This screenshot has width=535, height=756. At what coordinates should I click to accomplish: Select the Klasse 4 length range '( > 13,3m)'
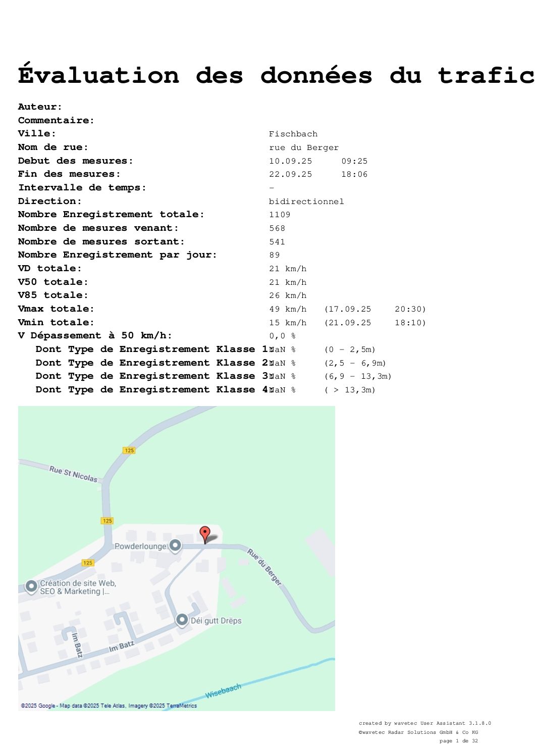pyautogui.click(x=350, y=390)
